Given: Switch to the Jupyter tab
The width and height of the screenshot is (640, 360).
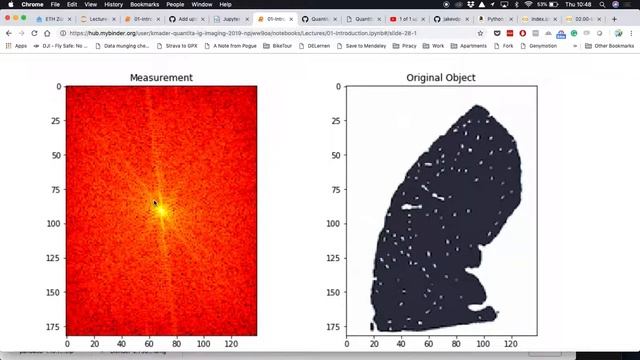Looking at the screenshot, I should click(230, 19).
